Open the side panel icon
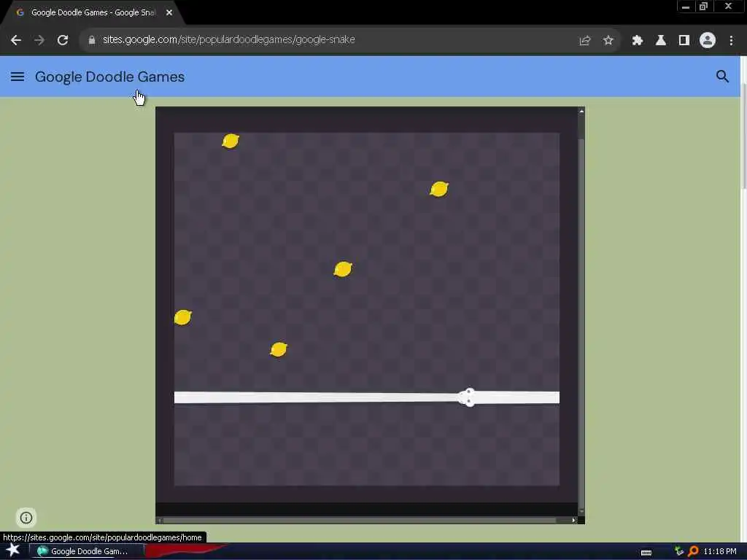Screen dimensions: 747x560 [684, 41]
